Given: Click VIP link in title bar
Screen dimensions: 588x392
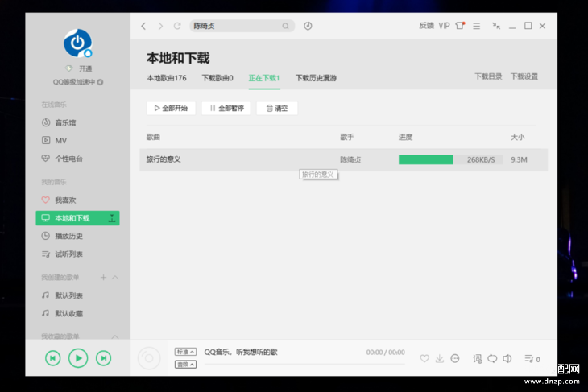Looking at the screenshot, I should (445, 26).
